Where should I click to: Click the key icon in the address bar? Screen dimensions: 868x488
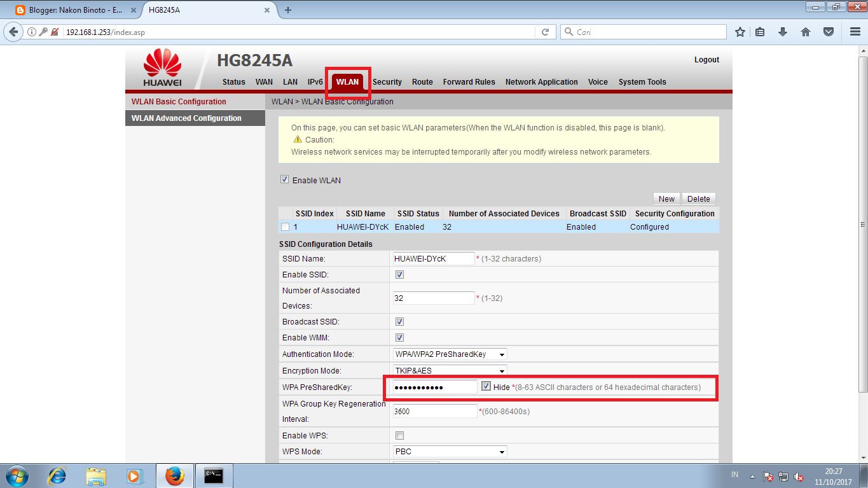pos(43,32)
